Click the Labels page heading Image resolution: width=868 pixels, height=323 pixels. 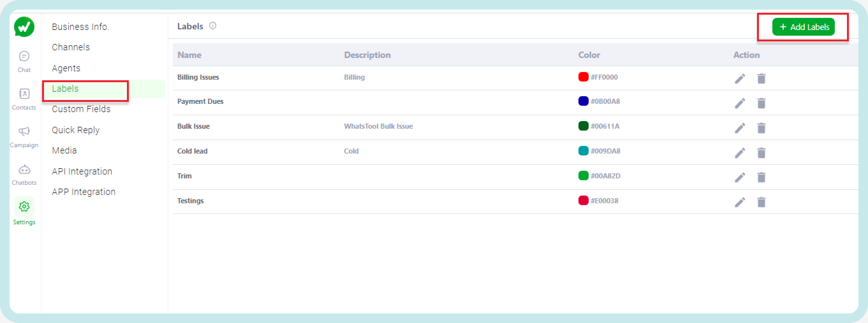point(190,26)
